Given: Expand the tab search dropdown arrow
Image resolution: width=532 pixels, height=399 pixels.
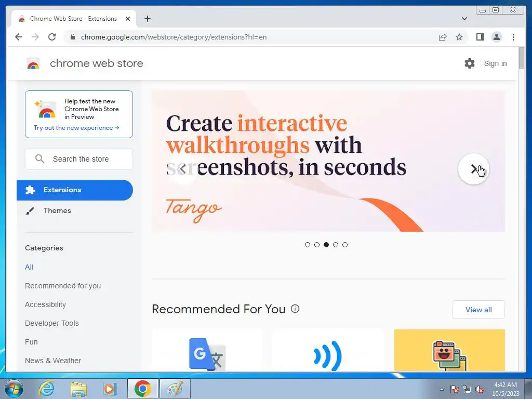Looking at the screenshot, I should 464,19.
